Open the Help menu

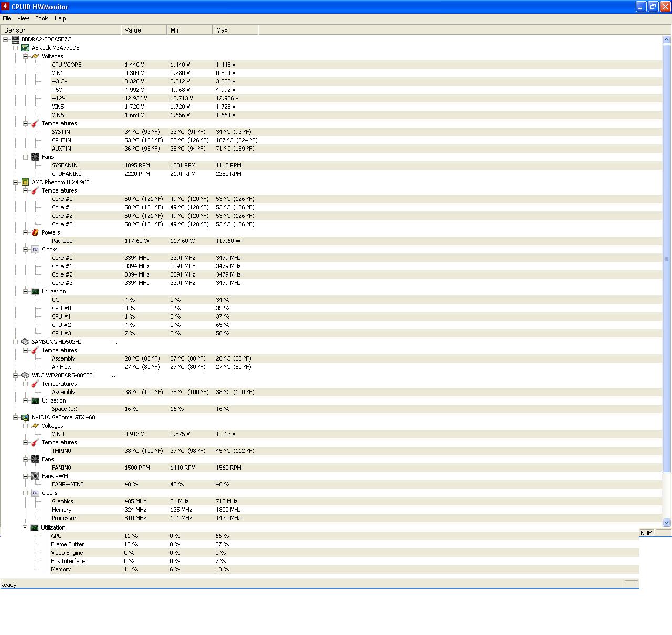click(x=60, y=18)
